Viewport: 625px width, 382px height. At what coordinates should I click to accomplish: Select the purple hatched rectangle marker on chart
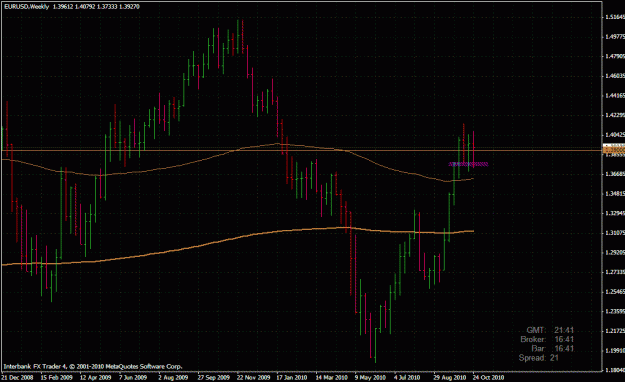(x=468, y=164)
